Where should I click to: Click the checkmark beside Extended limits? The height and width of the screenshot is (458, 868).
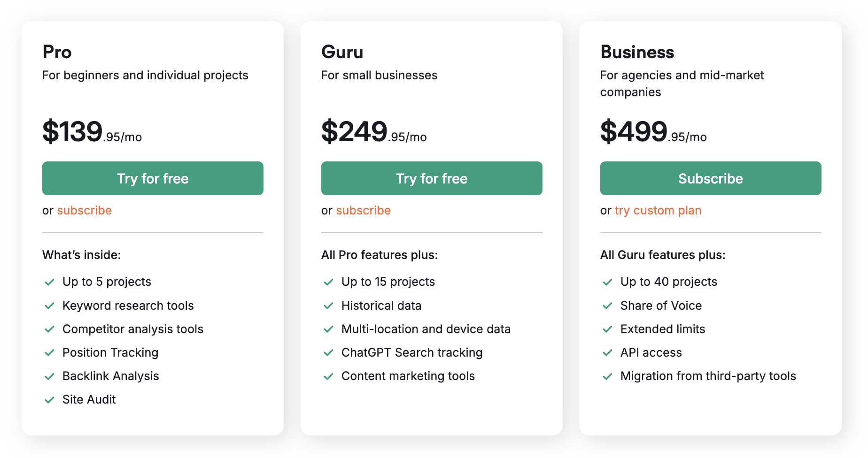click(606, 329)
